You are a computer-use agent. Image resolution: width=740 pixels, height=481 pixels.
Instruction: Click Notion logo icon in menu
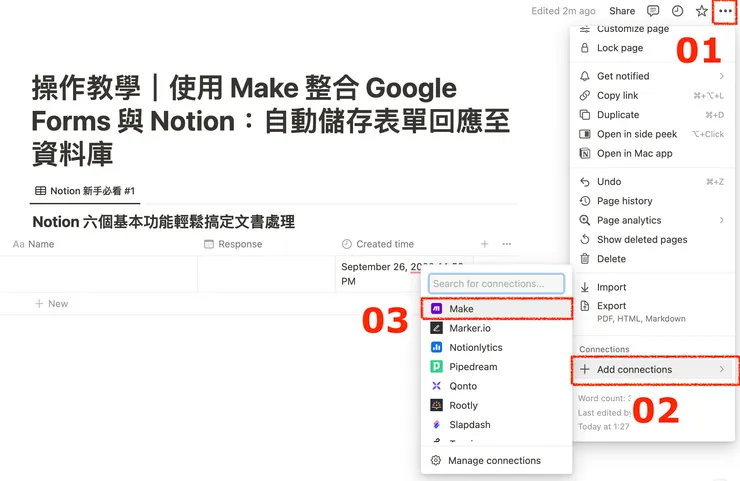[x=584, y=153]
